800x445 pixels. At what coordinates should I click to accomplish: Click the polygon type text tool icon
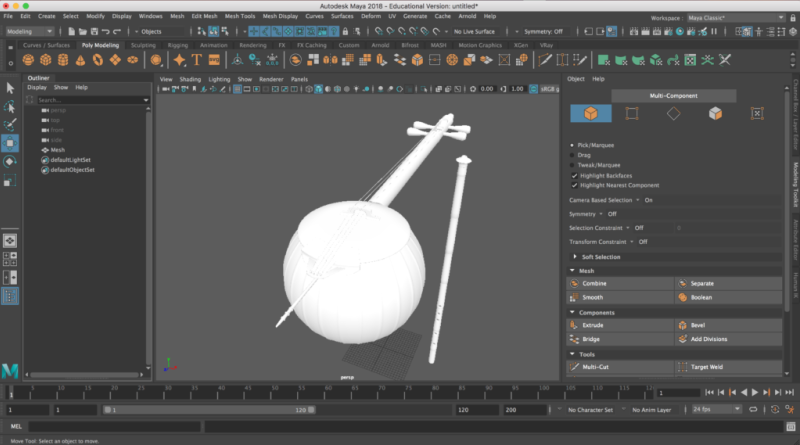[197, 61]
